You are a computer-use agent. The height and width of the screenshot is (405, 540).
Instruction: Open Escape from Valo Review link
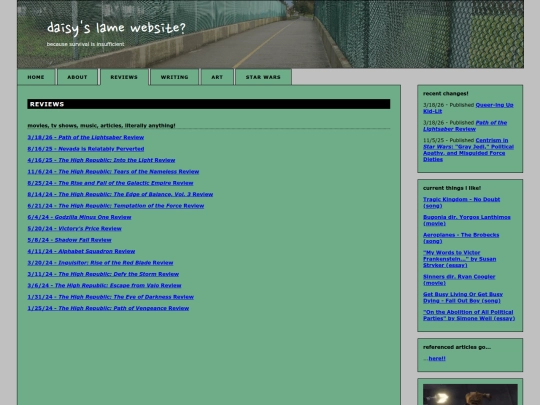pos(104,285)
